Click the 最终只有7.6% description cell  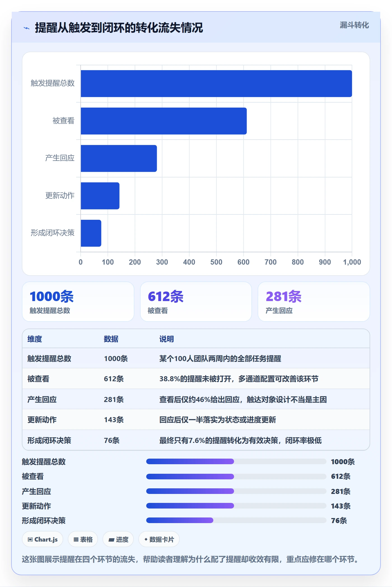pos(241,440)
